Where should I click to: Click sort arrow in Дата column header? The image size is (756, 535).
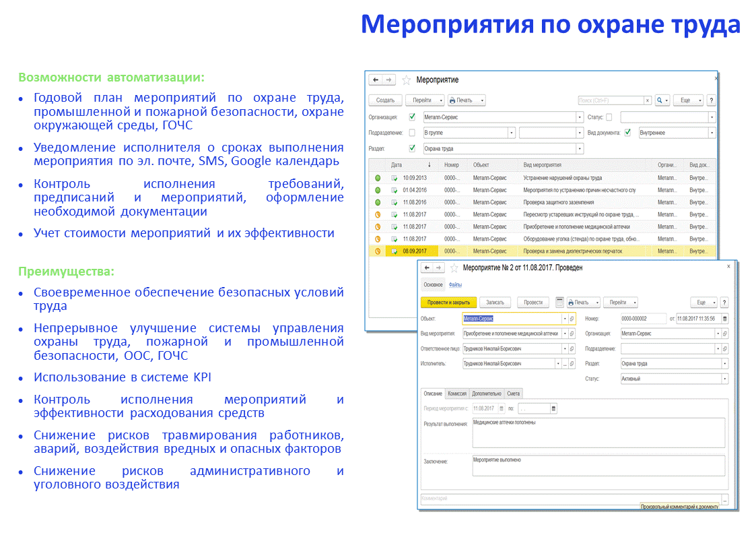click(x=429, y=165)
